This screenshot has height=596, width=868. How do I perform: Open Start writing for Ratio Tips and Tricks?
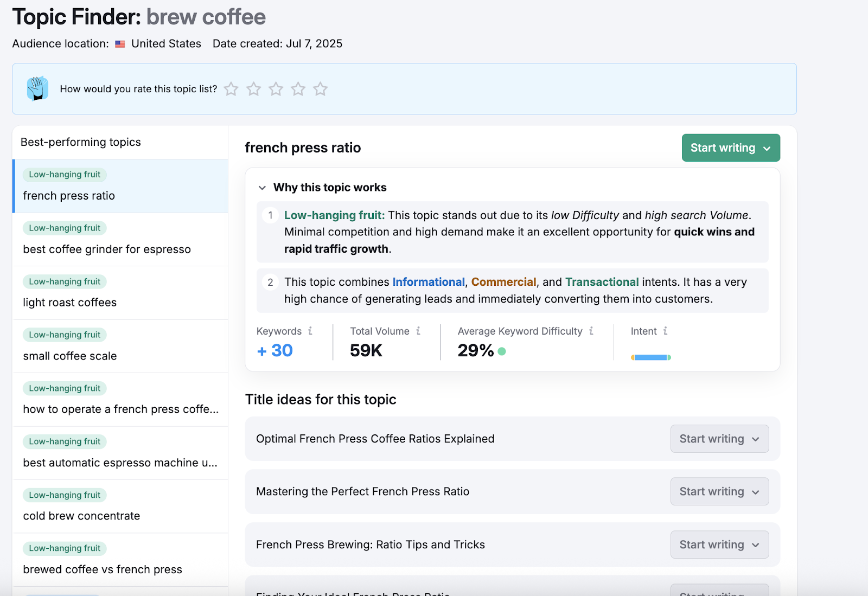point(719,544)
